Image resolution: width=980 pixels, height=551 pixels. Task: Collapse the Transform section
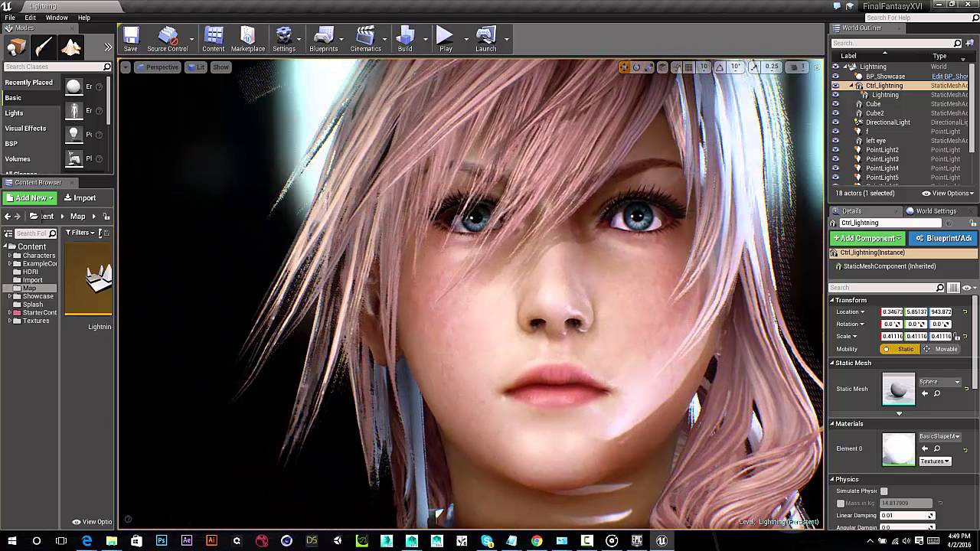tap(832, 300)
